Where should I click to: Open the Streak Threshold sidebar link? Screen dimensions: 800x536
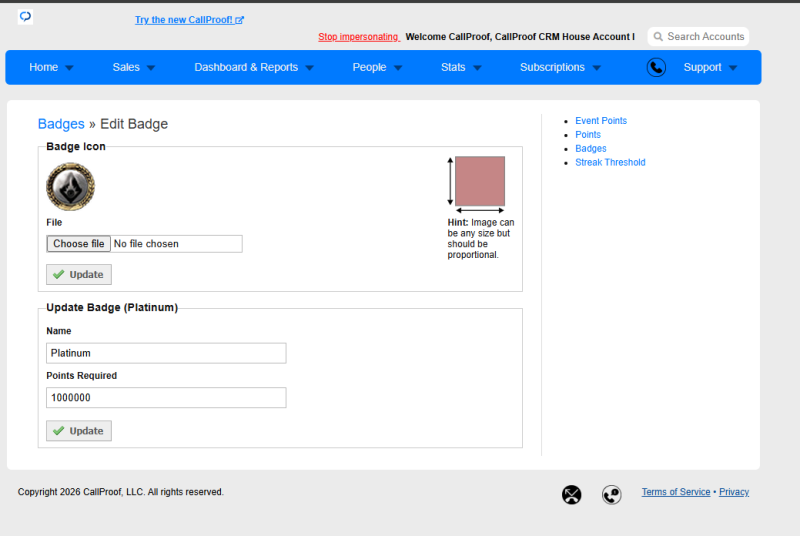point(610,162)
